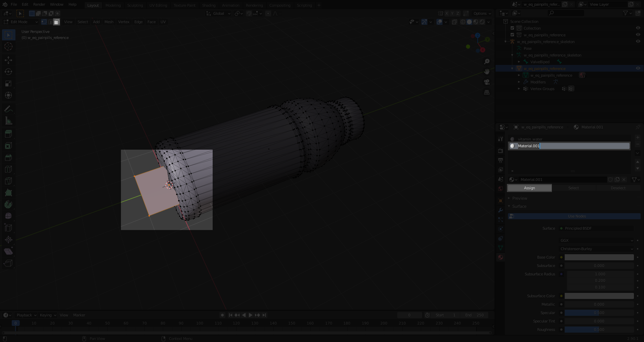Select the Smooth tool
The height and width of the screenshot is (342, 644).
tap(8, 216)
